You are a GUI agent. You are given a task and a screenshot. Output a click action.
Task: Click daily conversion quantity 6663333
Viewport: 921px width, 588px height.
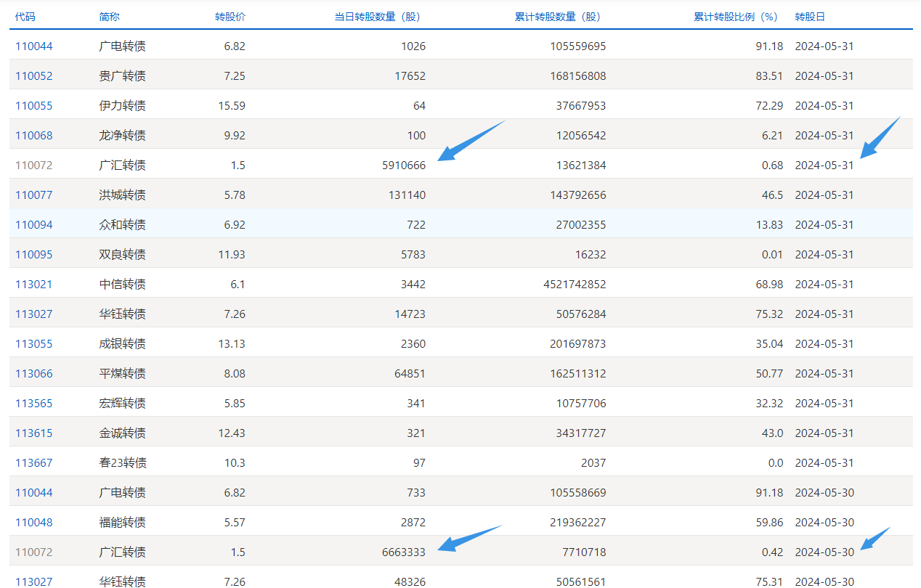click(404, 552)
